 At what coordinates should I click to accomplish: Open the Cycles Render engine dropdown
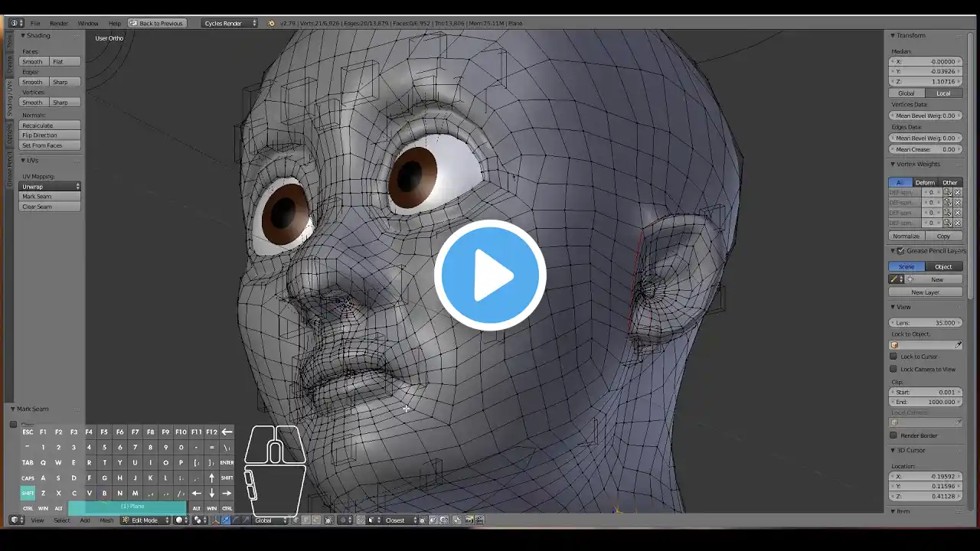point(230,23)
